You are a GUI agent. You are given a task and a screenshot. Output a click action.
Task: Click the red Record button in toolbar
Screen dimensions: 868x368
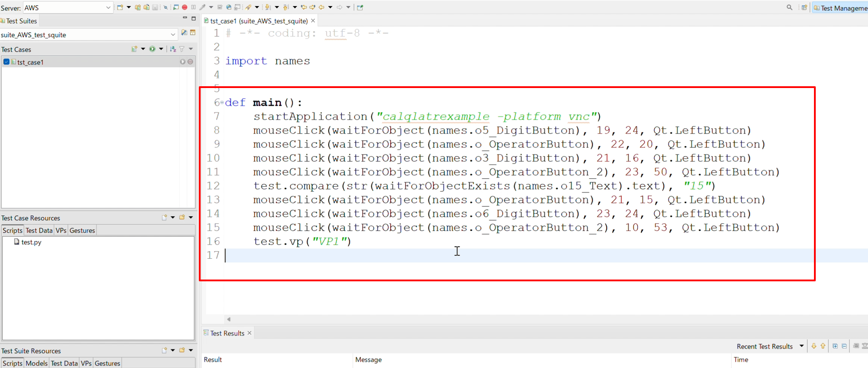click(x=185, y=7)
